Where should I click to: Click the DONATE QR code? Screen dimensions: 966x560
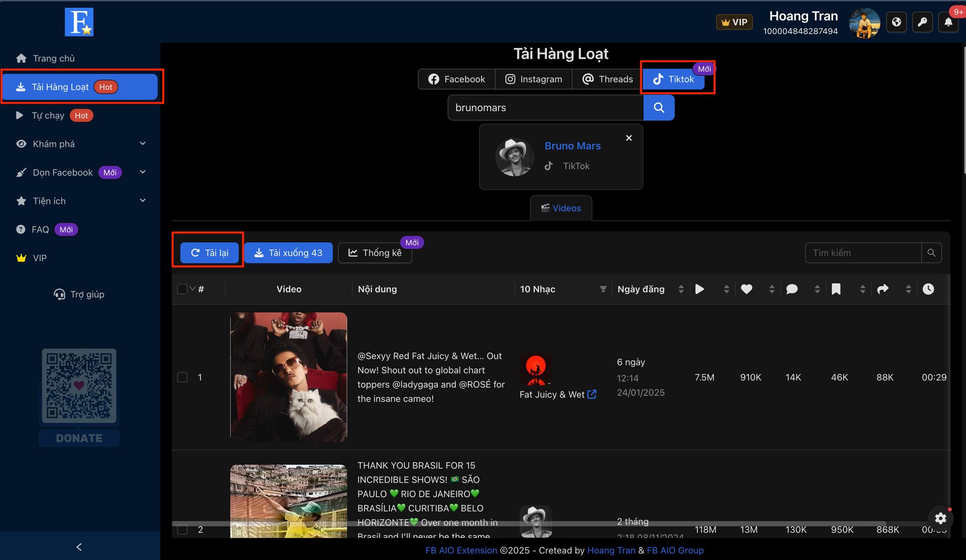[79, 386]
